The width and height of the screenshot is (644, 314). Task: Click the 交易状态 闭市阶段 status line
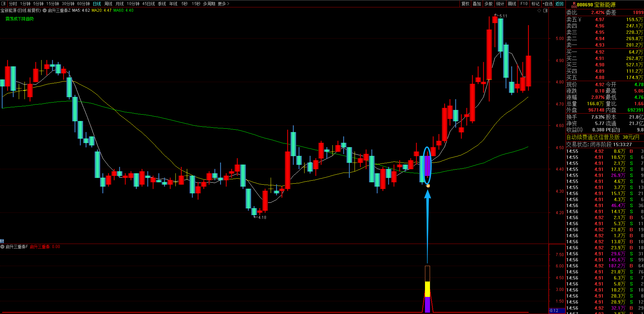599,145
